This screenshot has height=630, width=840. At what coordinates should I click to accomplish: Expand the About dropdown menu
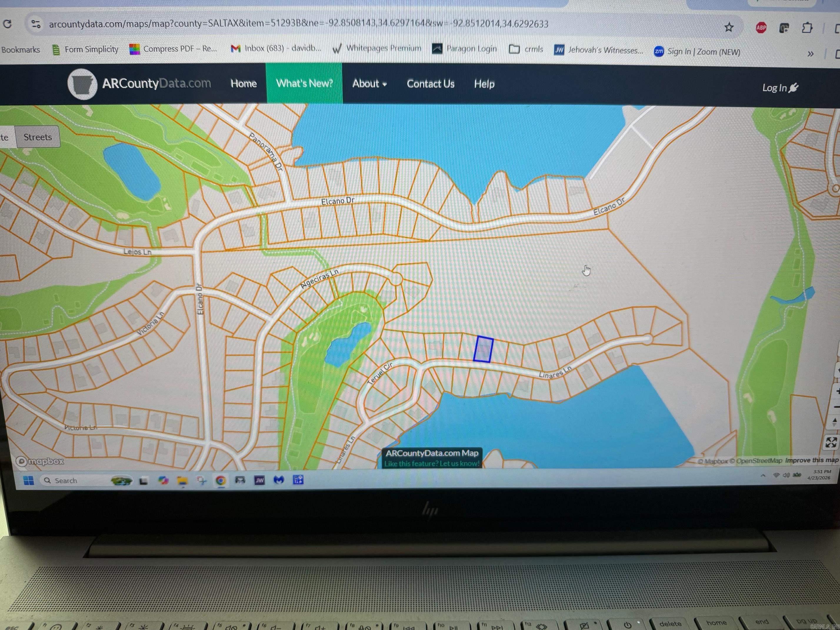point(369,84)
